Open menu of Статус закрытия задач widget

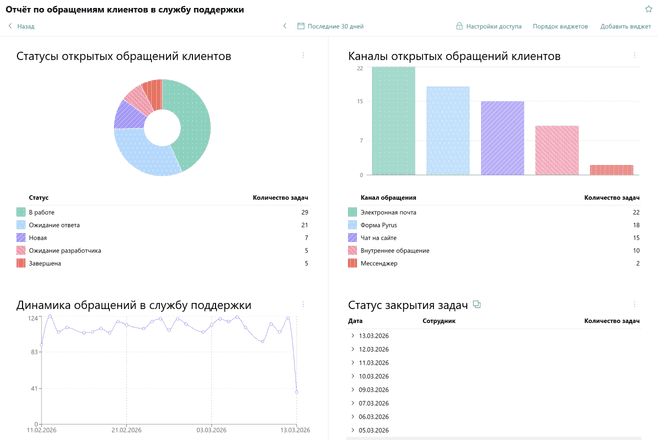coord(634,305)
